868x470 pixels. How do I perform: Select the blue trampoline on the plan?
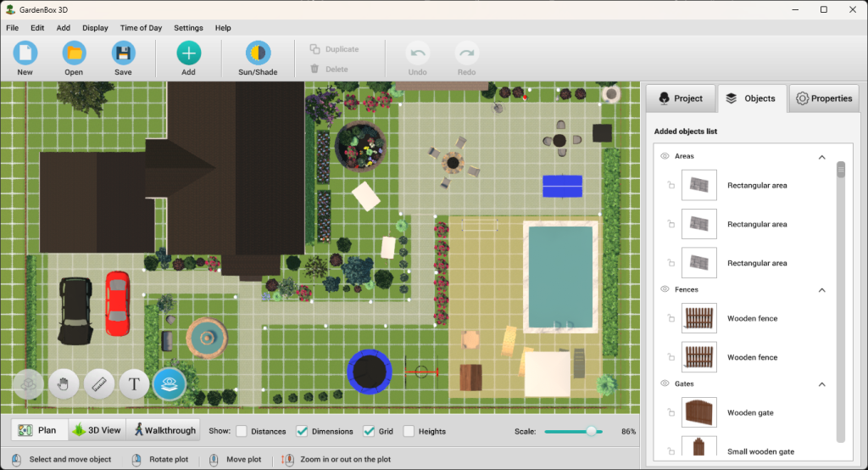pos(370,372)
